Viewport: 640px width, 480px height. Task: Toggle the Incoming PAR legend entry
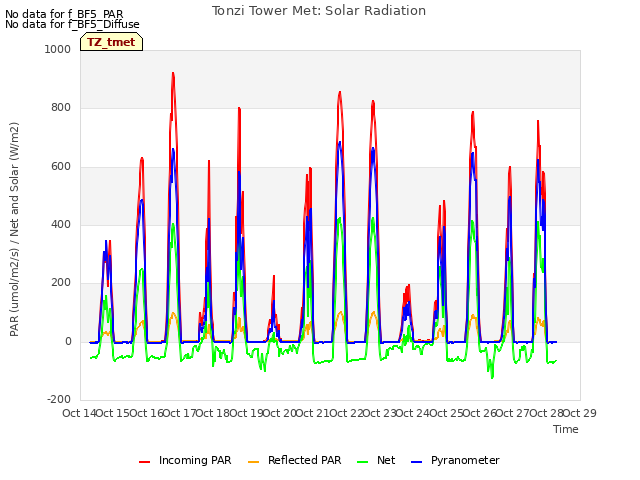pyautogui.click(x=185, y=460)
